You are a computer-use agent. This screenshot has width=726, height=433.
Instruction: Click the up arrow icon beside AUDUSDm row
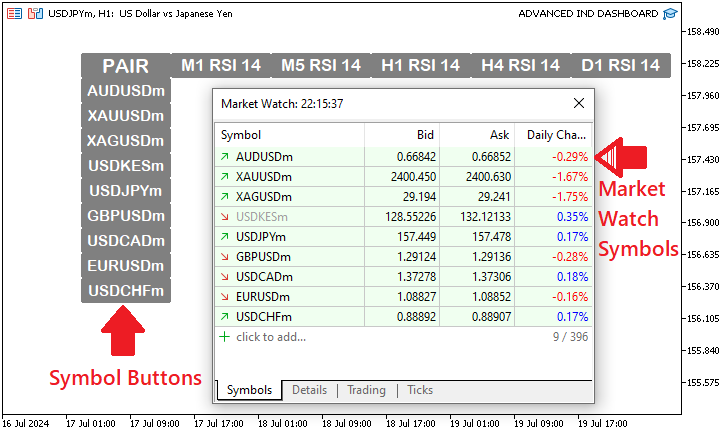click(x=225, y=157)
